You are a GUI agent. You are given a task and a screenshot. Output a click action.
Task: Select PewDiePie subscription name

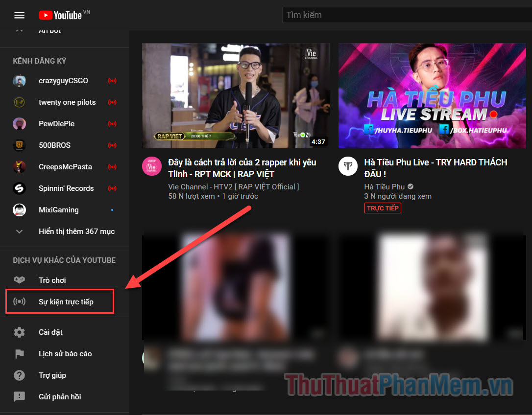[57, 124]
